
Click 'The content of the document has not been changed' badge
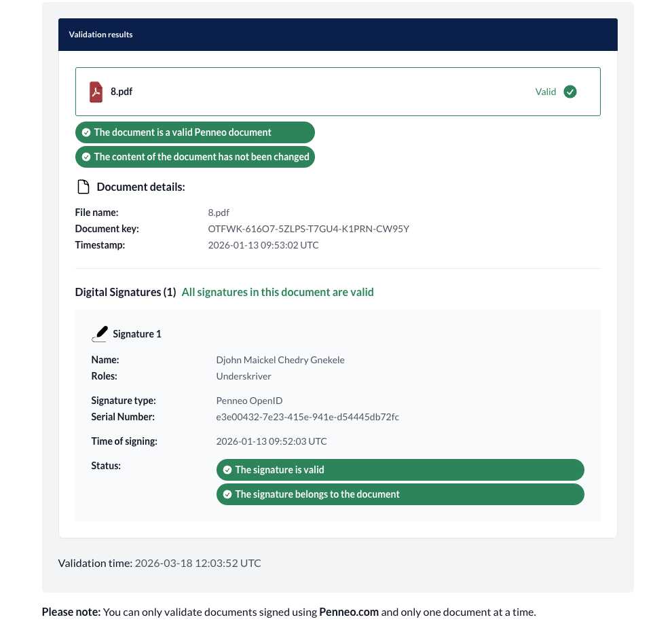click(195, 157)
